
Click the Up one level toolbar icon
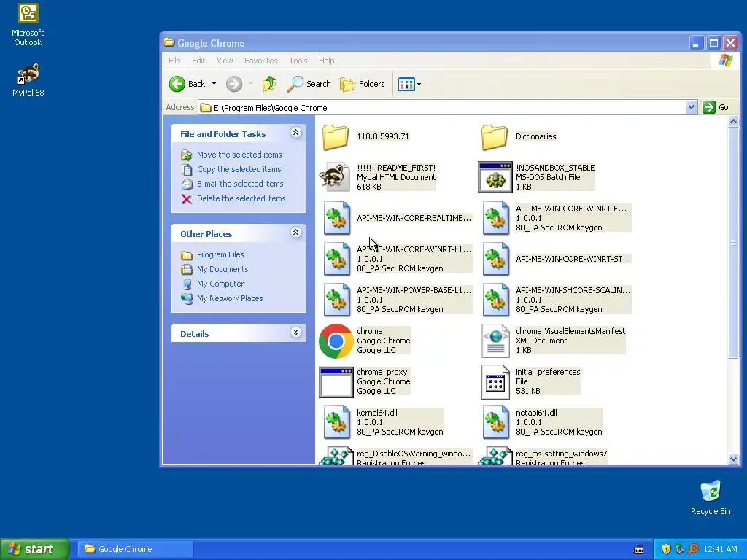[269, 84]
